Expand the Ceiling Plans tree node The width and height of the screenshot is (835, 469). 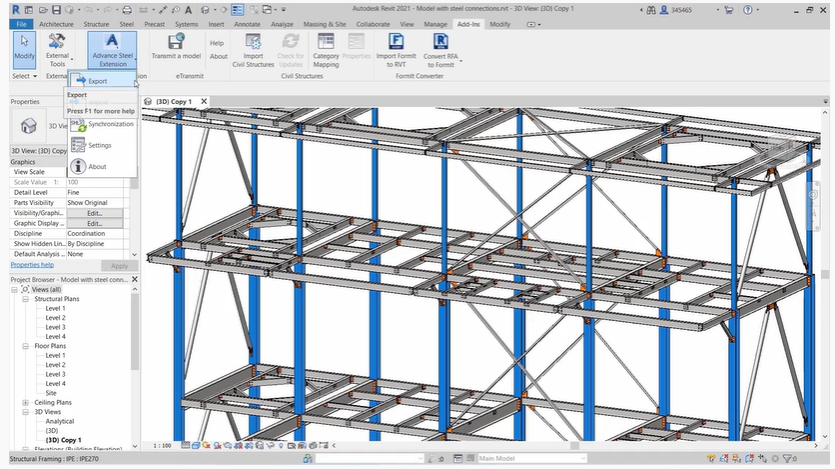click(x=25, y=402)
